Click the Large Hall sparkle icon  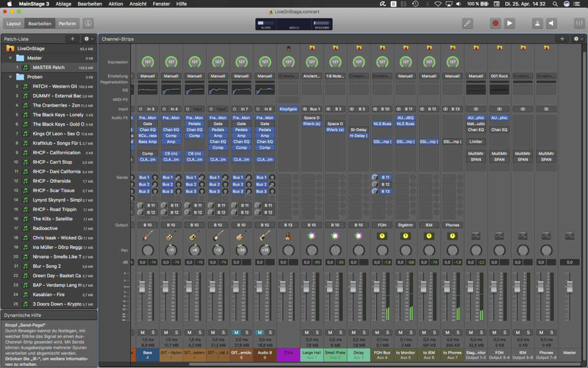click(311, 236)
